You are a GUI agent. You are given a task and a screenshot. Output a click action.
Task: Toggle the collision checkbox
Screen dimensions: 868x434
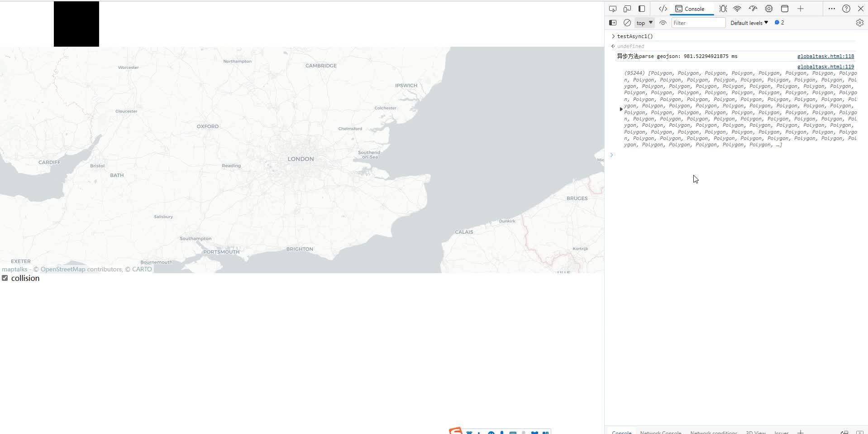[x=5, y=278]
